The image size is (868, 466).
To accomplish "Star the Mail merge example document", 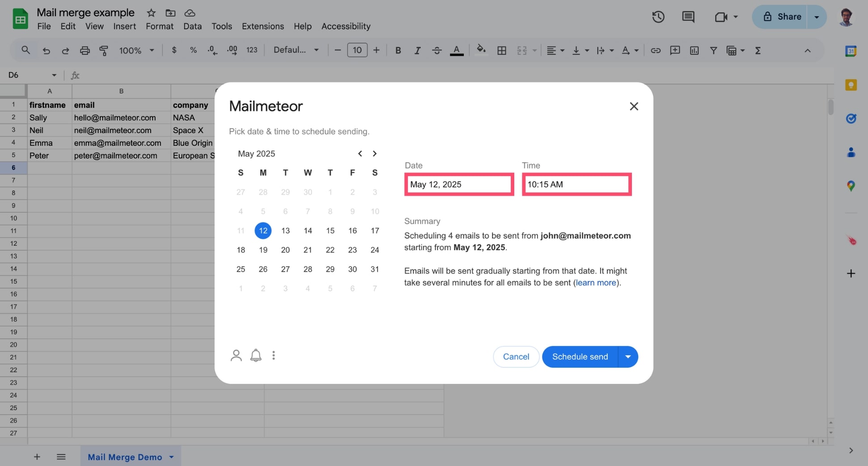I will coord(151,13).
